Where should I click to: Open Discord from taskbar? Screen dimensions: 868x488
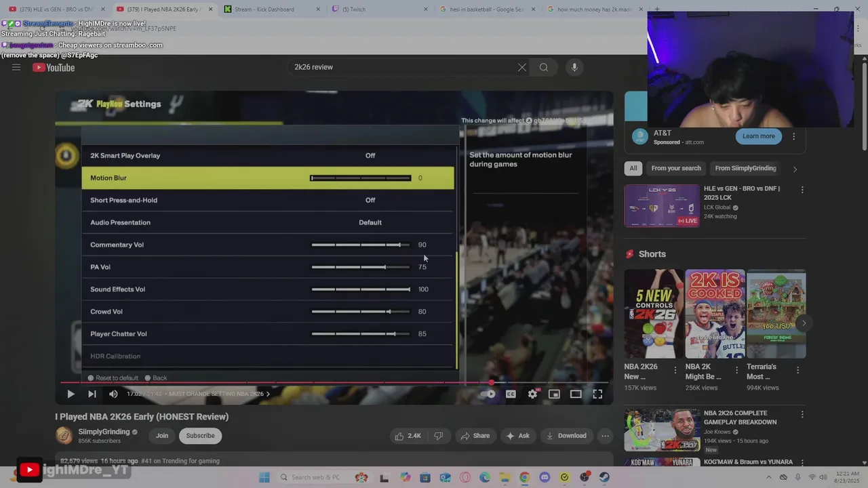pos(545,477)
